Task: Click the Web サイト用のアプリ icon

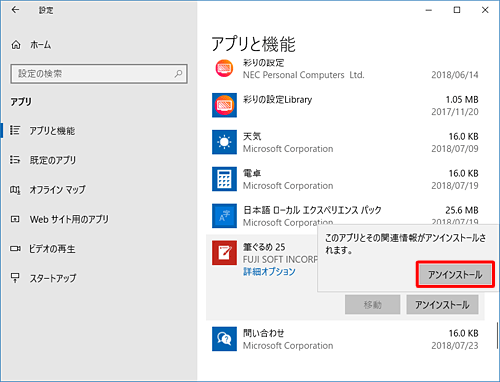Action: [15, 219]
